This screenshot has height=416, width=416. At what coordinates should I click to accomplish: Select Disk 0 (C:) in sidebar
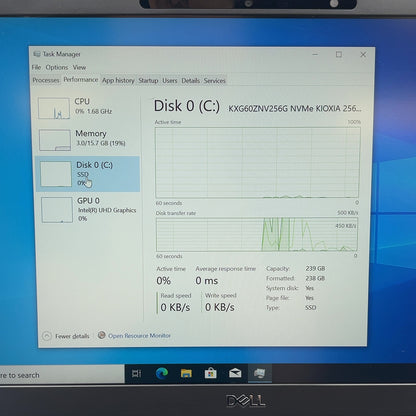point(87,174)
